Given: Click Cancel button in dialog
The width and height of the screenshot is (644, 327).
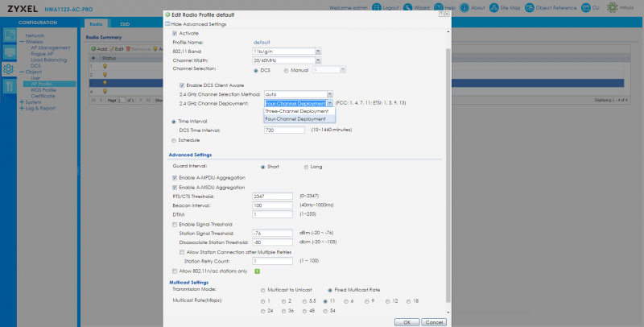Looking at the screenshot, I should click(x=434, y=322).
